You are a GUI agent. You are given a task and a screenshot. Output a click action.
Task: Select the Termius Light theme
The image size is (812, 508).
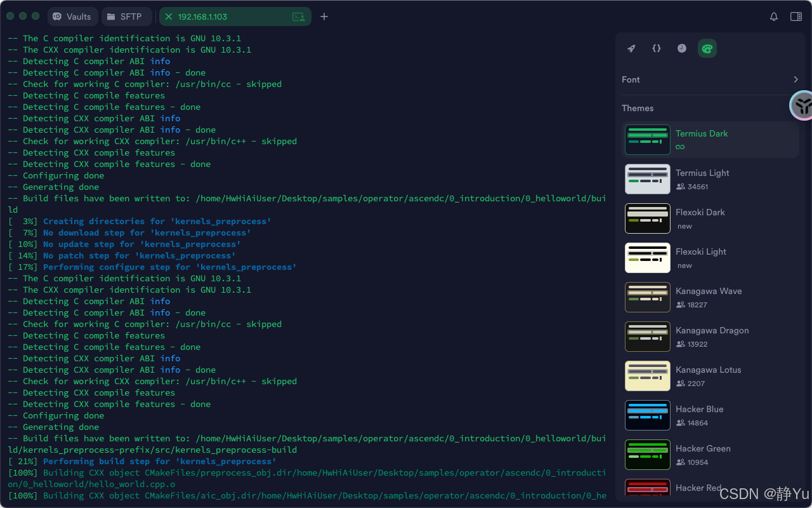[710, 179]
